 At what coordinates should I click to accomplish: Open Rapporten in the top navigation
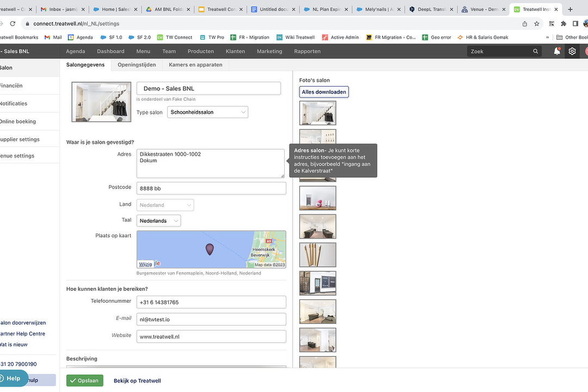coord(307,51)
